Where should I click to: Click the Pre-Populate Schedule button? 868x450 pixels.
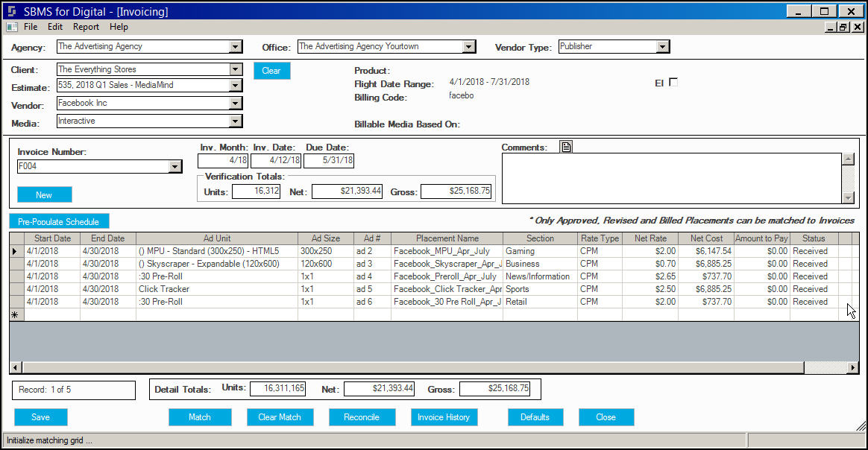click(59, 222)
